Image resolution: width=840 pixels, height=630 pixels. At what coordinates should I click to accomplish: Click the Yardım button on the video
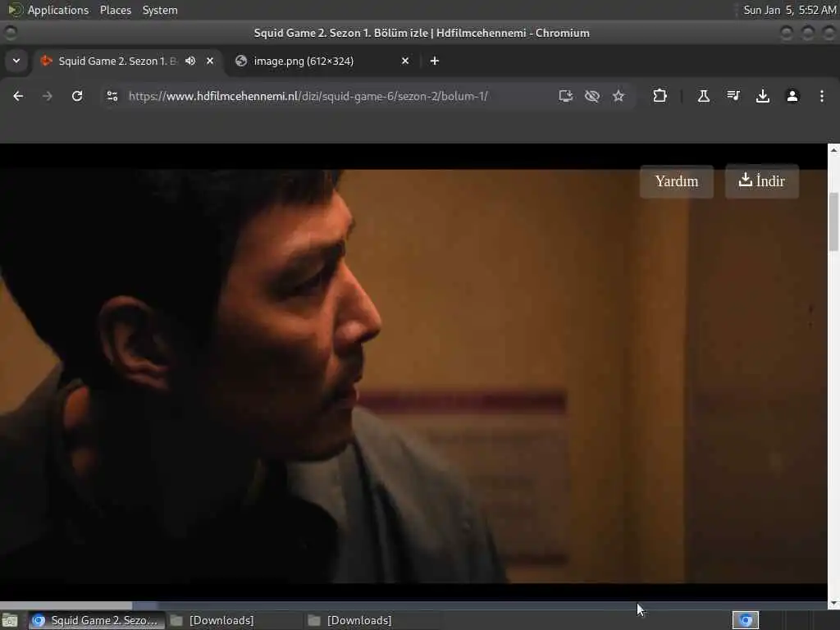coord(677,181)
